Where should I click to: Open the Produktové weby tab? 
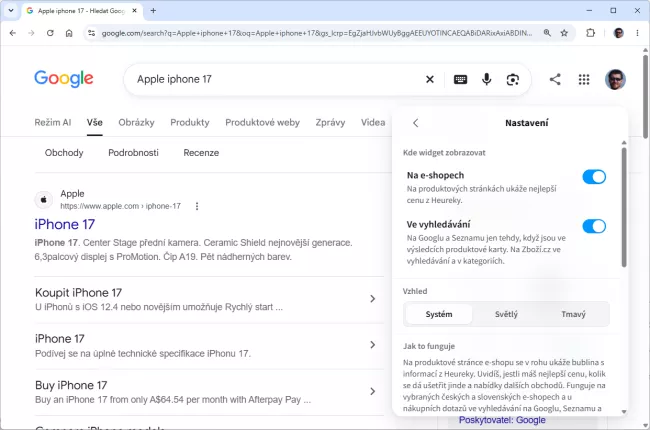pos(262,122)
